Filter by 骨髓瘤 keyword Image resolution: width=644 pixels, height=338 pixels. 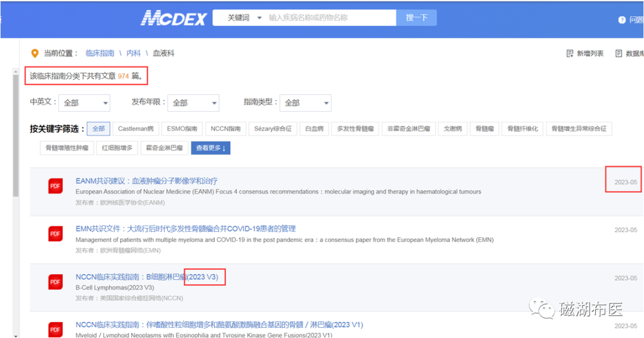[485, 129]
